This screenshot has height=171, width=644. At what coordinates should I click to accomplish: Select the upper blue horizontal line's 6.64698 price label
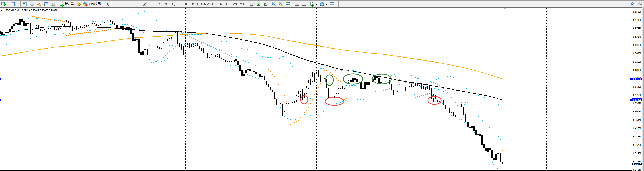(637, 79)
